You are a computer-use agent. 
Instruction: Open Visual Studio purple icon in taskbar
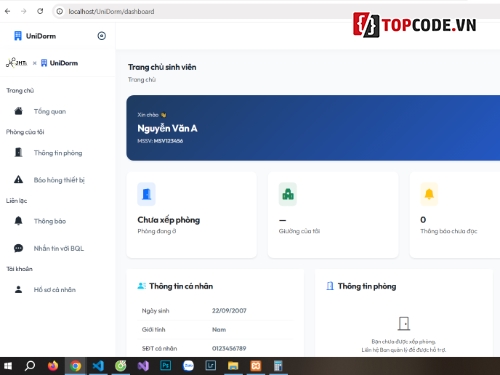click(x=143, y=366)
